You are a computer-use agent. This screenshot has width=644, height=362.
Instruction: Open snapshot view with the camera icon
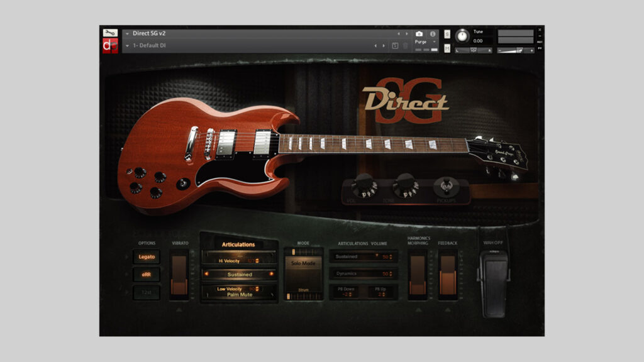419,33
